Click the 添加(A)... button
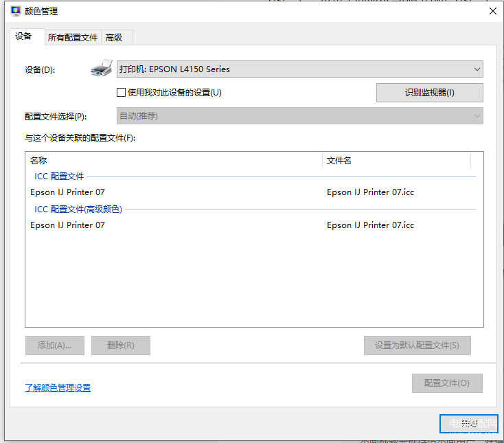 [x=54, y=345]
